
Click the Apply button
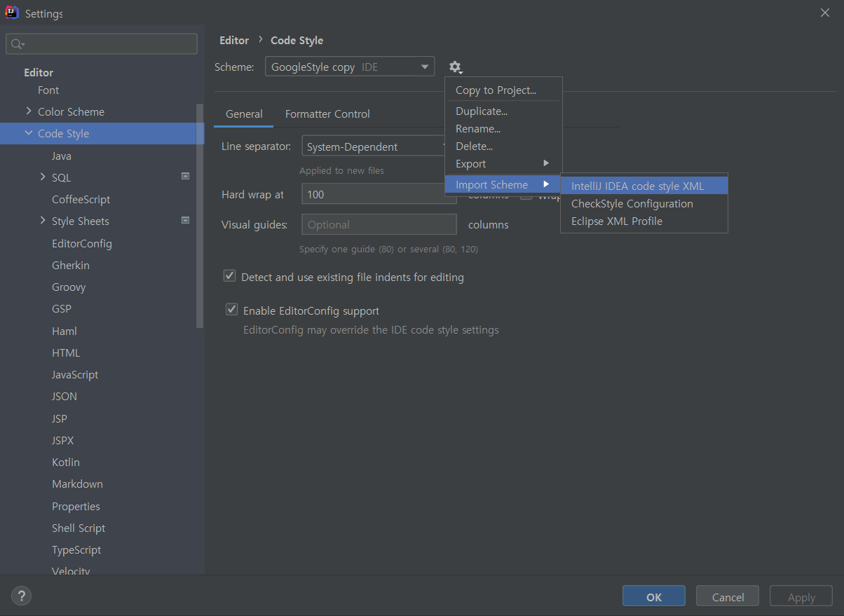click(801, 596)
